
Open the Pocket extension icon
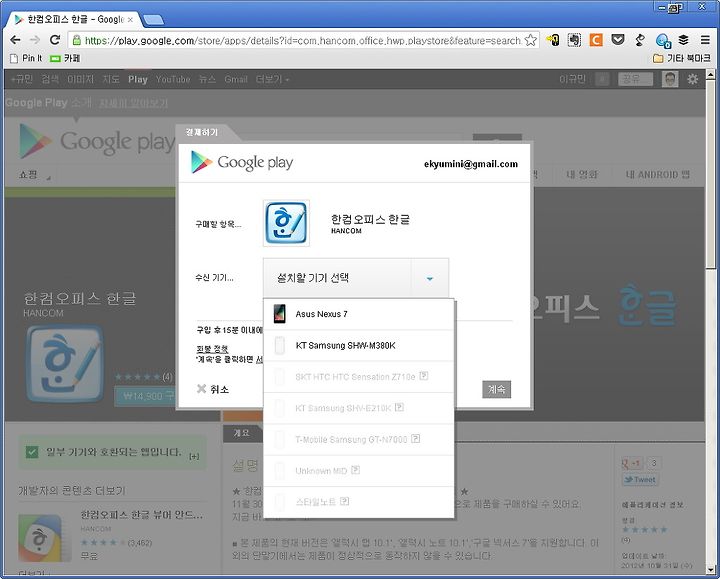pyautogui.click(x=618, y=40)
